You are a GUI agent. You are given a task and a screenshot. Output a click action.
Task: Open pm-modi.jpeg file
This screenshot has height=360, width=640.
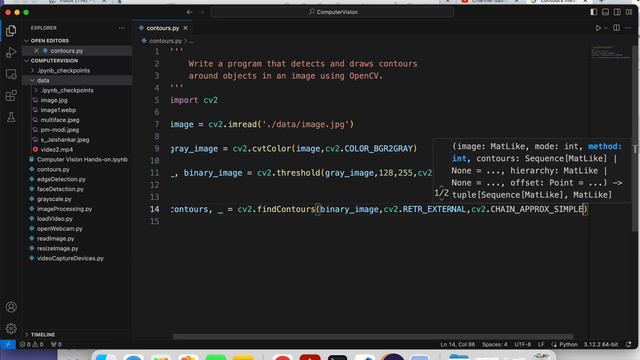[60, 130]
